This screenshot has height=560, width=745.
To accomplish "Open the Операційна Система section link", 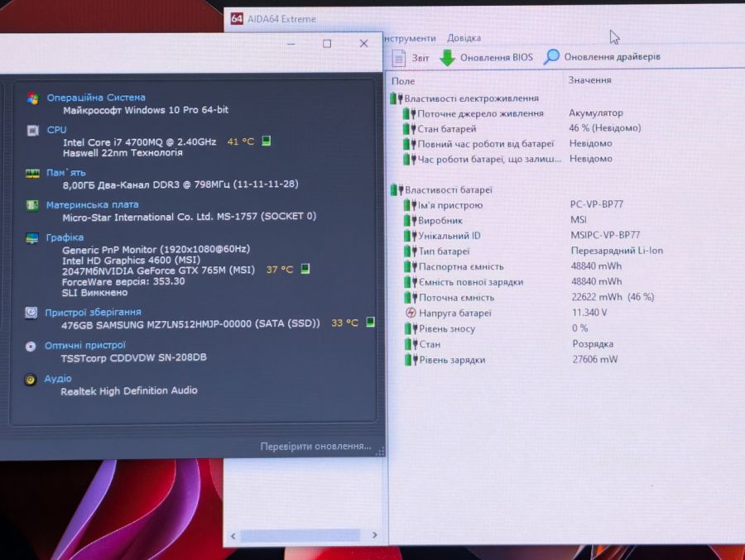I will (x=96, y=98).
